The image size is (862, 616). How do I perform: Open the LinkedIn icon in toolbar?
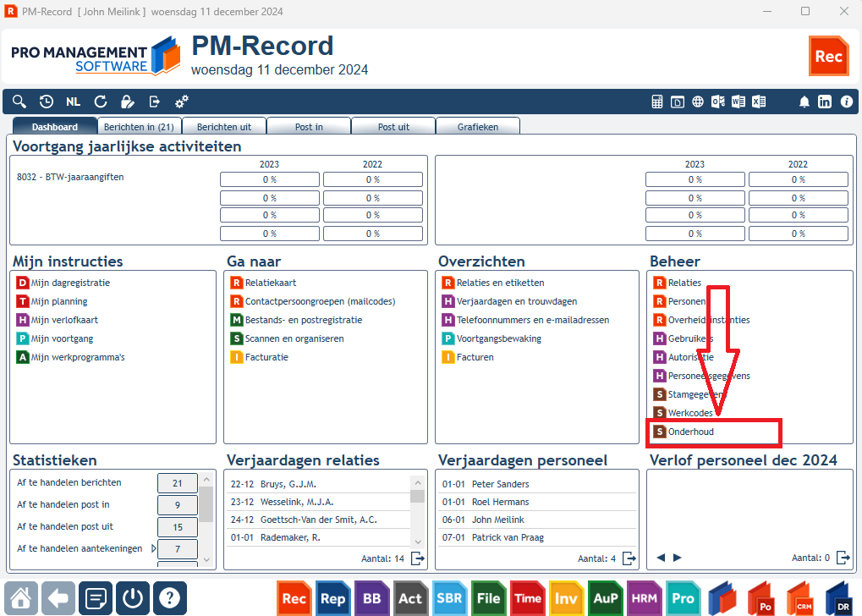pyautogui.click(x=825, y=102)
